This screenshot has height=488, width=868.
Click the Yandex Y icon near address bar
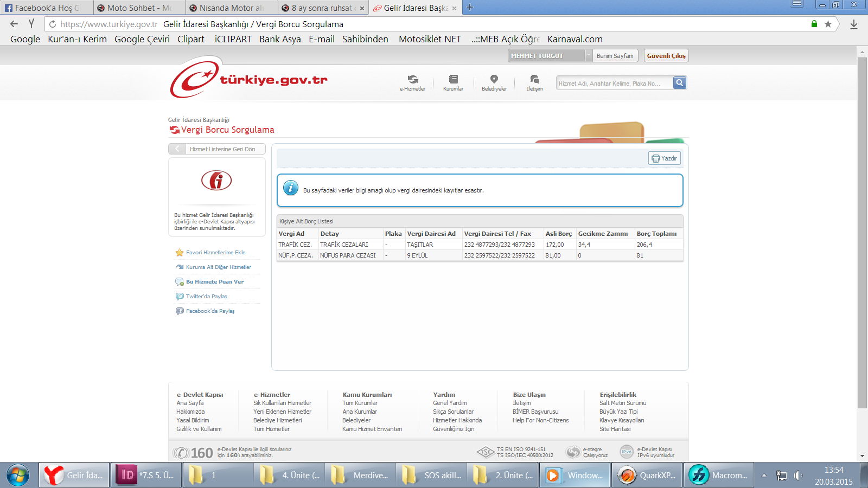click(x=31, y=24)
